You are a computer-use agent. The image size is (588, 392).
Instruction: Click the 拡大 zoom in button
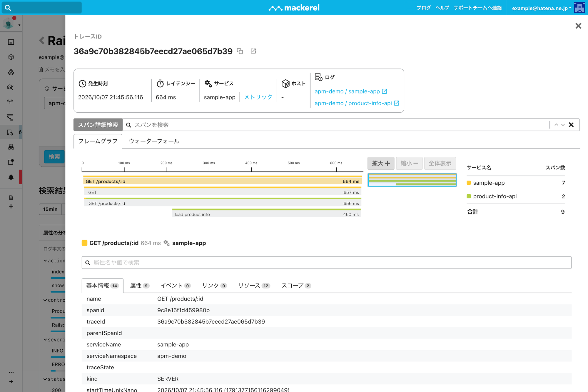click(x=381, y=163)
